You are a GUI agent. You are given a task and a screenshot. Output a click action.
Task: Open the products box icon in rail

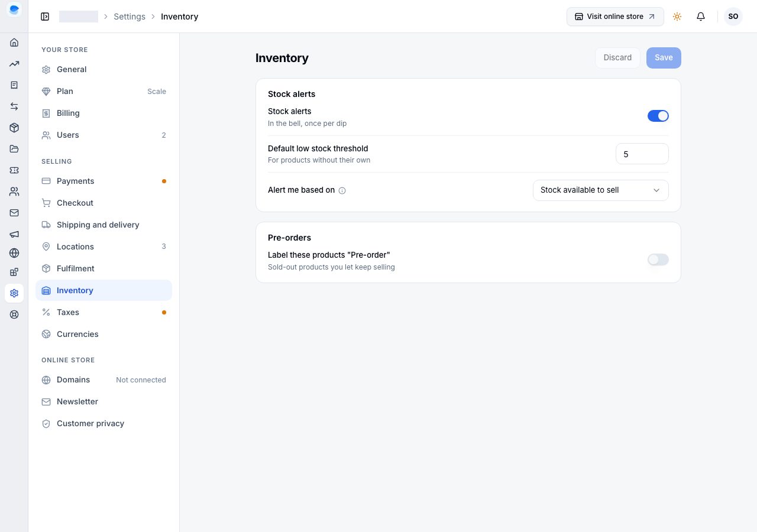click(x=14, y=128)
